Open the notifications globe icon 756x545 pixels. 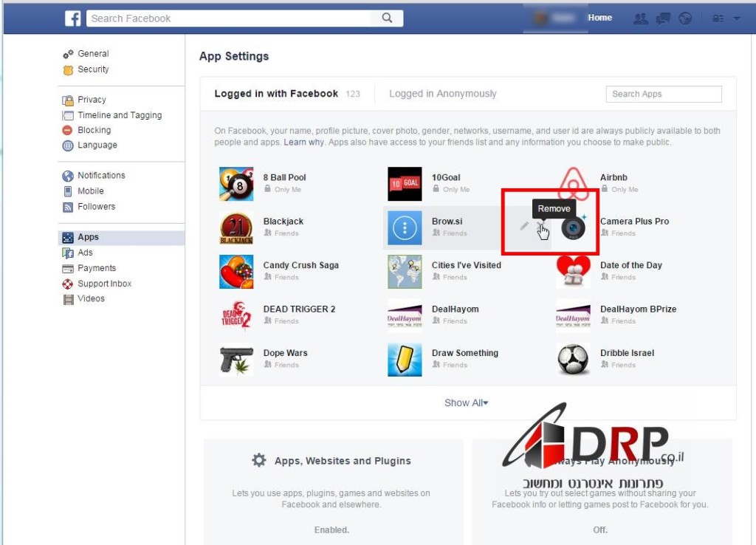pos(685,18)
